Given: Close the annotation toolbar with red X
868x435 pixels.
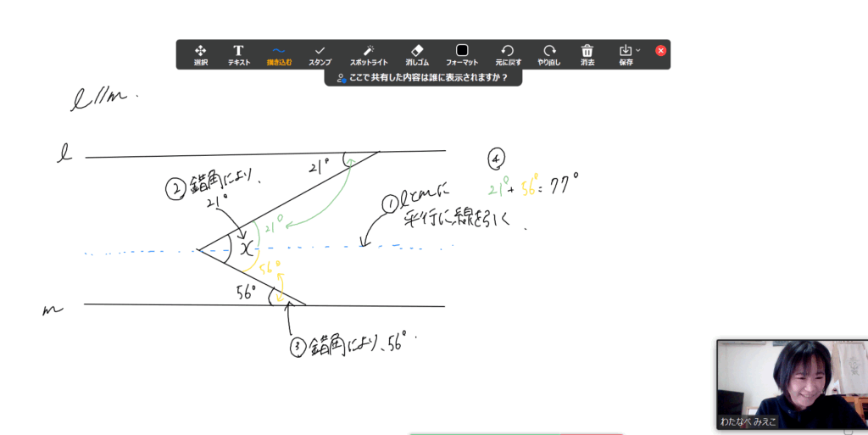Looking at the screenshot, I should pos(661,51).
